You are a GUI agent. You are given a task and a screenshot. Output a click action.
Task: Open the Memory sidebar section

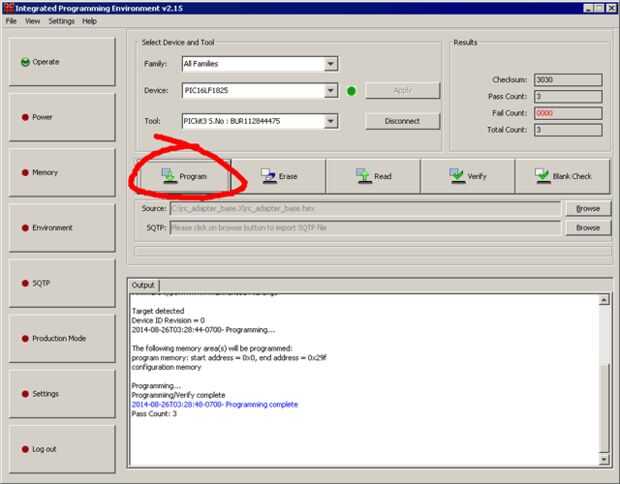point(62,172)
